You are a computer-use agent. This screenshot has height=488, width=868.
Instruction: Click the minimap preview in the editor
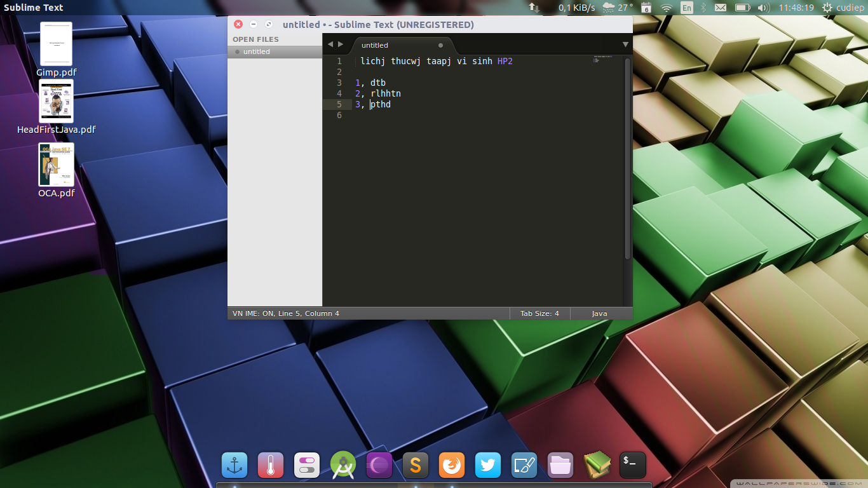tap(602, 59)
